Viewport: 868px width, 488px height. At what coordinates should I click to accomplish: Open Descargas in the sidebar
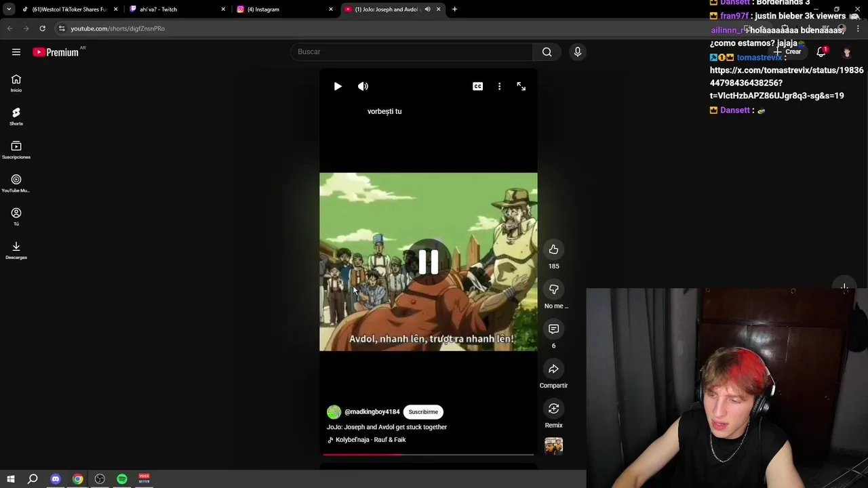pyautogui.click(x=16, y=250)
